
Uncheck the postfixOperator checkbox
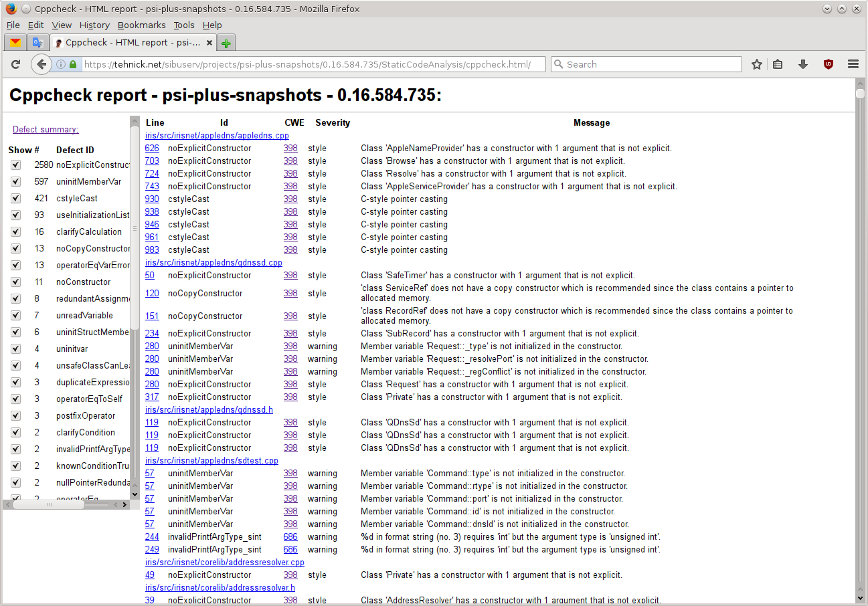[16, 415]
